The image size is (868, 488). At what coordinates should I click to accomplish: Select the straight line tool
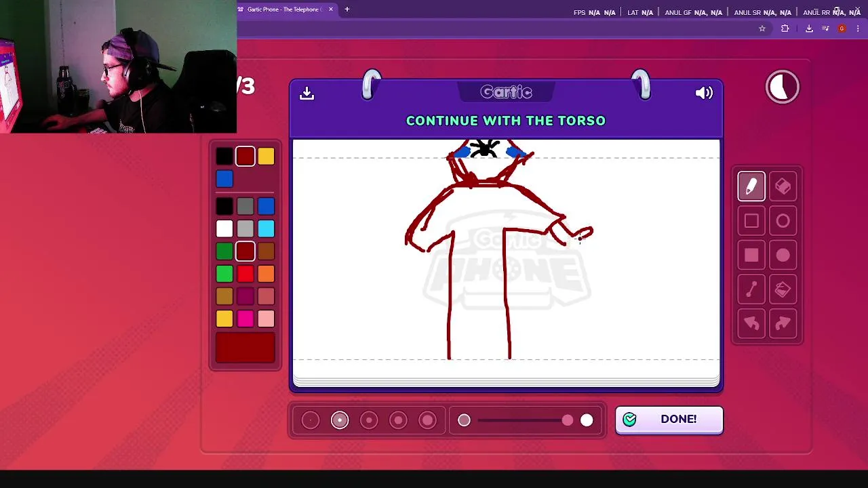[x=751, y=290]
